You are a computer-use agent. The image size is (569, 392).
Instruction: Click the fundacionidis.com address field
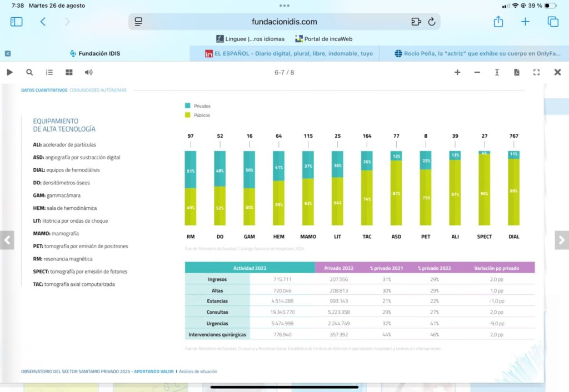pyautogui.click(x=284, y=22)
